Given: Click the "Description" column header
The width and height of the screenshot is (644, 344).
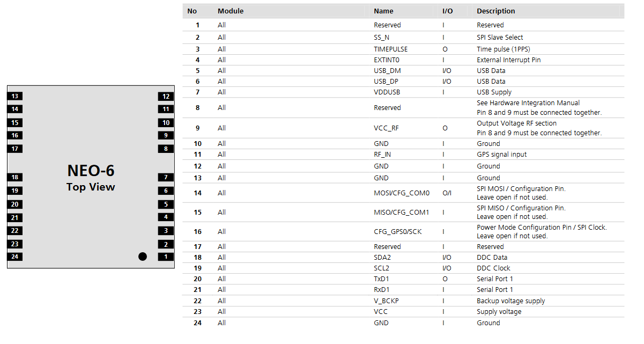Looking at the screenshot, I should [x=495, y=11].
